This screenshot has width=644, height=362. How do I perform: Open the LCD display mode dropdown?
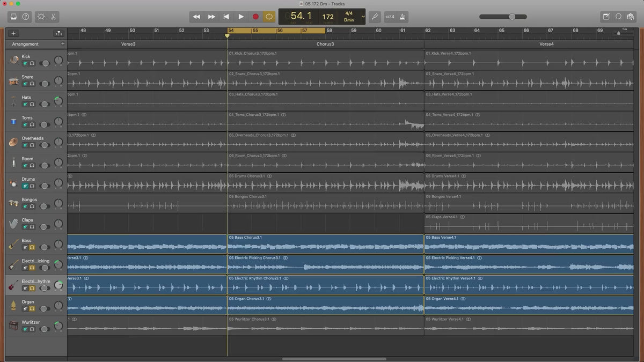pos(363,17)
